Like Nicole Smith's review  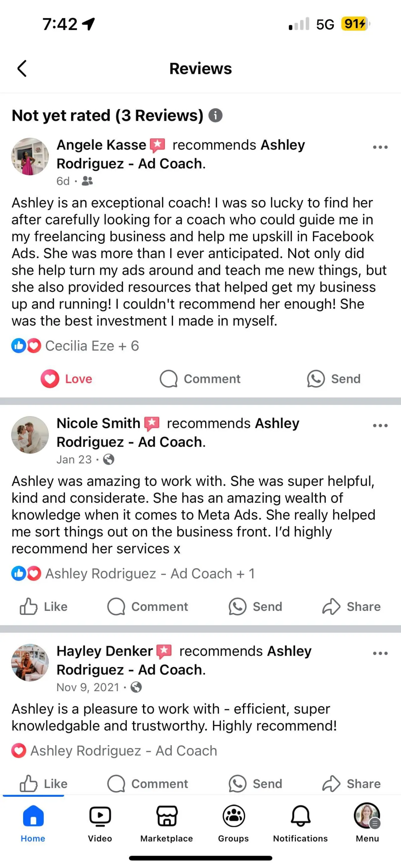(x=43, y=607)
